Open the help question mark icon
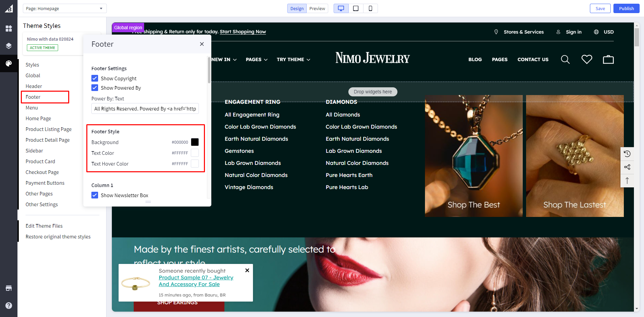The image size is (644, 317). point(9,306)
